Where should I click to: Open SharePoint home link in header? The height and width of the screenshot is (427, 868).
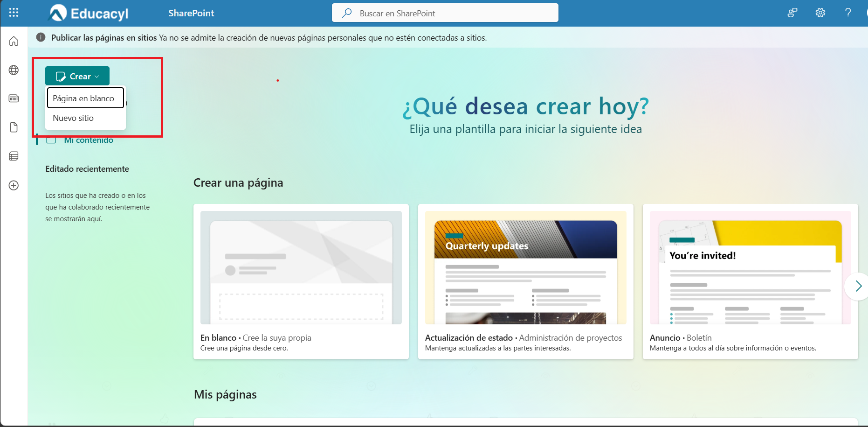pyautogui.click(x=191, y=13)
